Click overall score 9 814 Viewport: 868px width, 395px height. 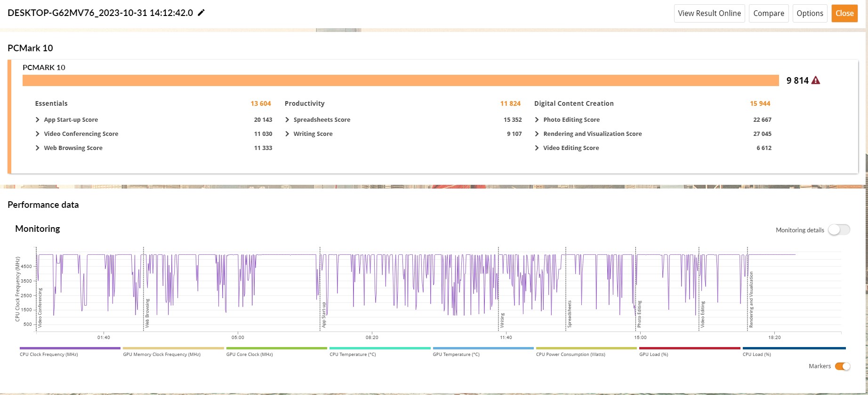coord(797,80)
